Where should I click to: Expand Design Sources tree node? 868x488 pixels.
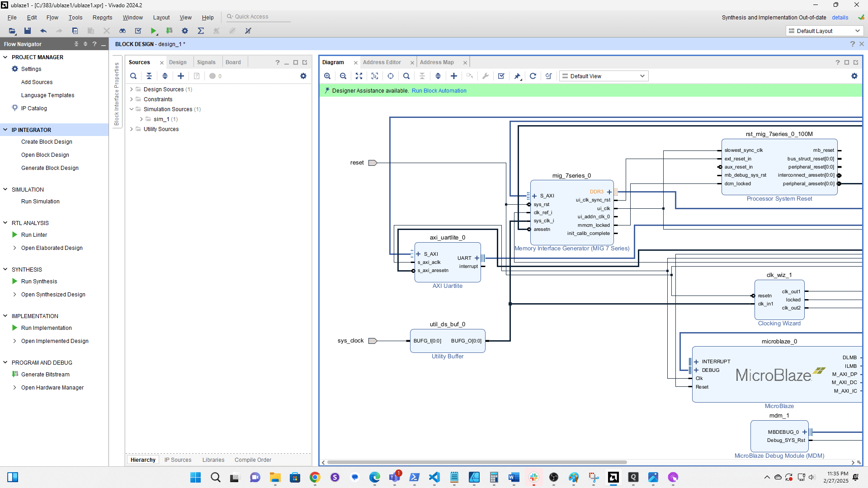[x=132, y=89]
